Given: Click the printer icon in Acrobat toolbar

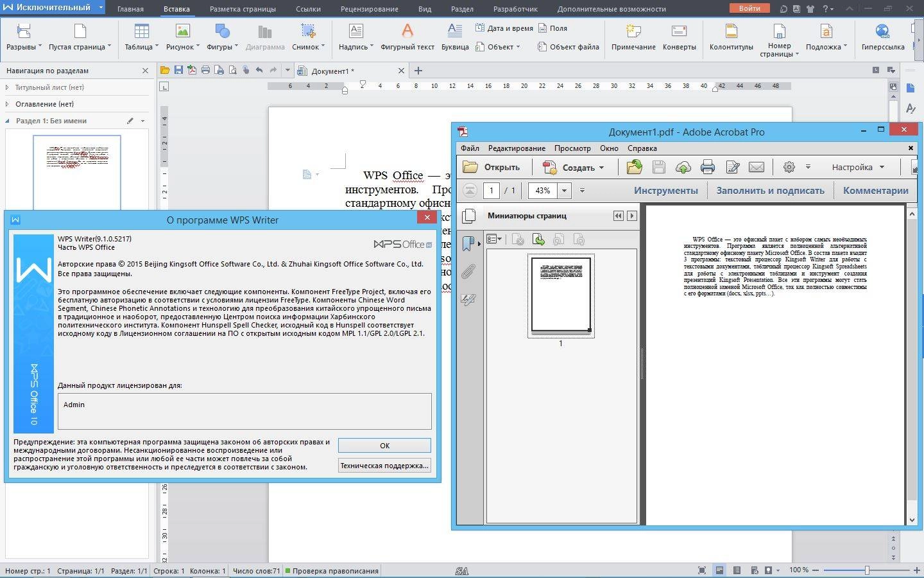Looking at the screenshot, I should (x=708, y=167).
